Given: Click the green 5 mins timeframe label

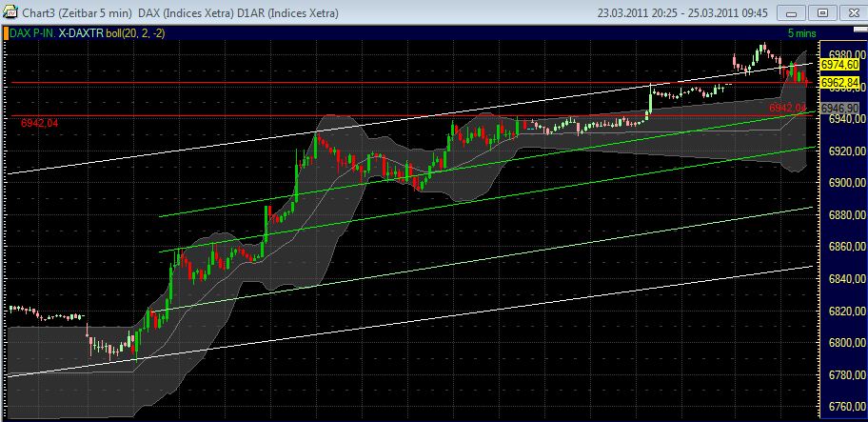Looking at the screenshot, I should (x=802, y=33).
